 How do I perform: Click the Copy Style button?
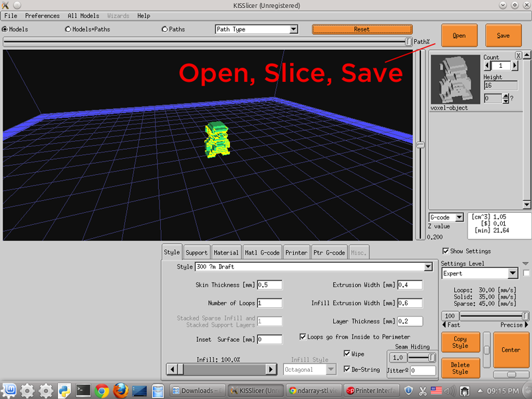point(460,342)
